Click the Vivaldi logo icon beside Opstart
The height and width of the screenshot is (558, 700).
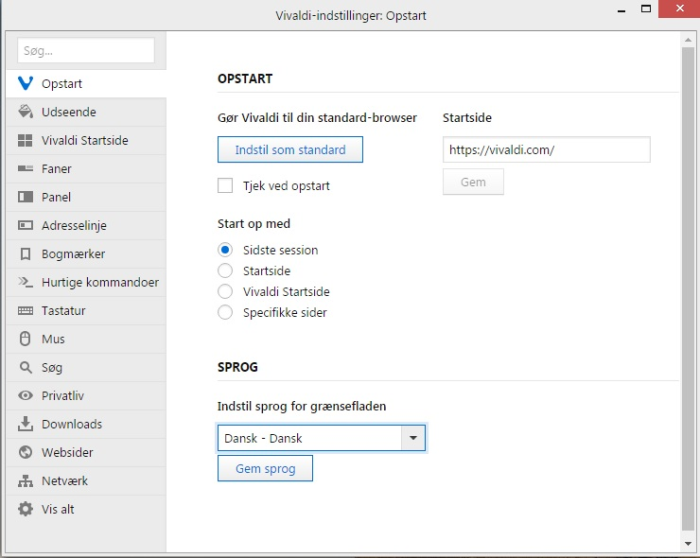point(25,83)
